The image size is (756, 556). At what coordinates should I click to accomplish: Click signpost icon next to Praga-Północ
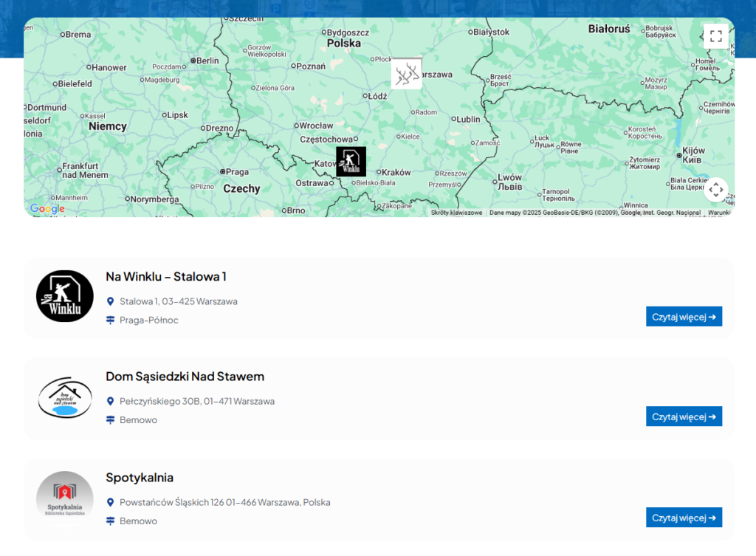point(111,320)
